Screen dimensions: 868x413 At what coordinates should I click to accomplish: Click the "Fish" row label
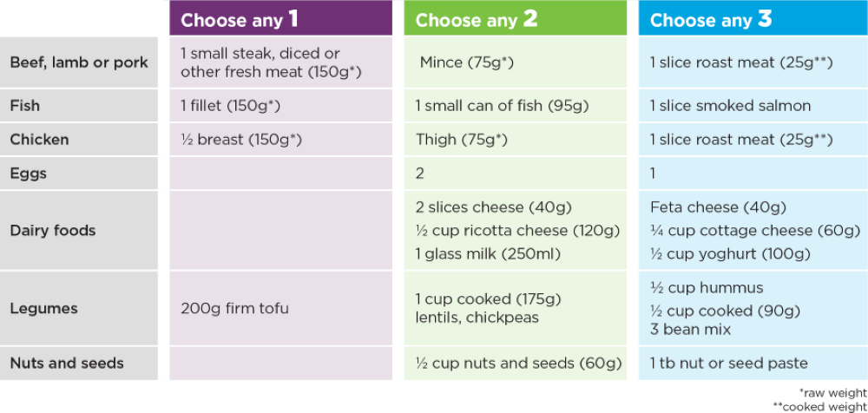tap(25, 106)
